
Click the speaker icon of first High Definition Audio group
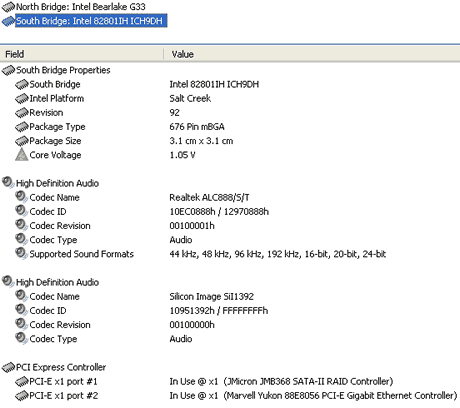(8, 182)
